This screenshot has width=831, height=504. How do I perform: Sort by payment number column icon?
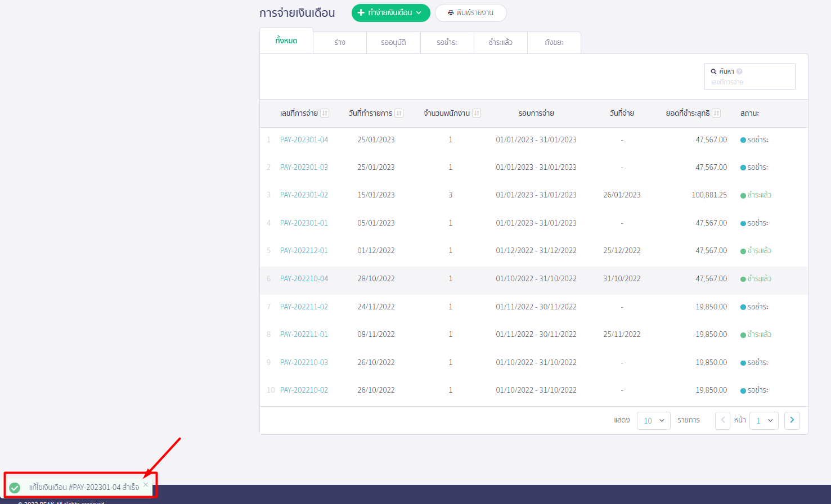(x=325, y=113)
